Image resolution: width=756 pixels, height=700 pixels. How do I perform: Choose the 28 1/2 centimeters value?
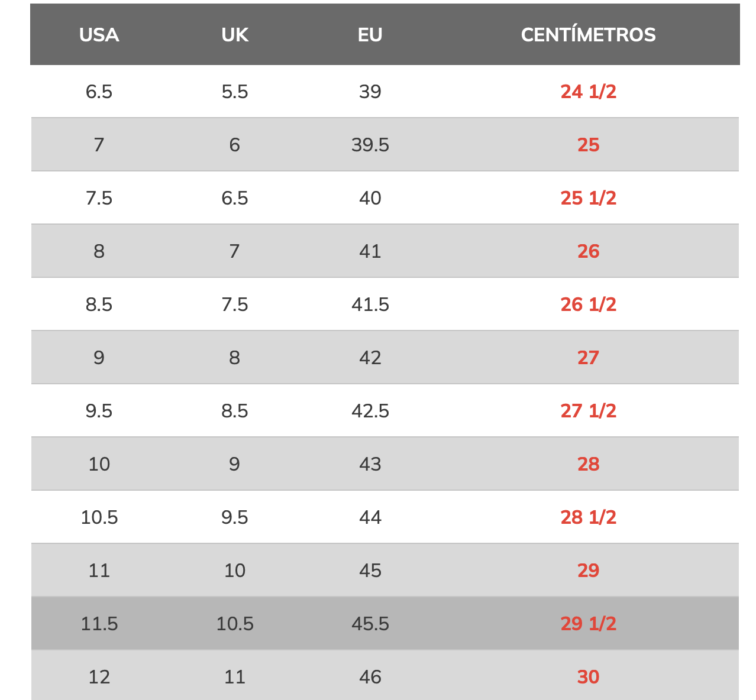(588, 517)
